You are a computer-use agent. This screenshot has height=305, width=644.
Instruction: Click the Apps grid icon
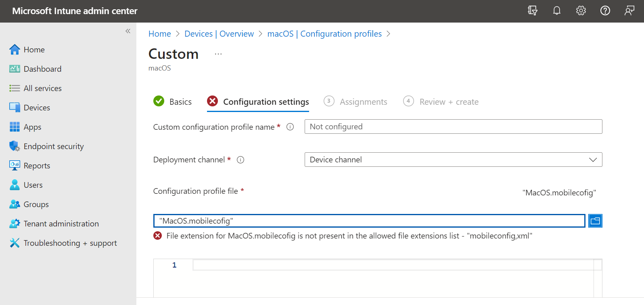(x=15, y=127)
